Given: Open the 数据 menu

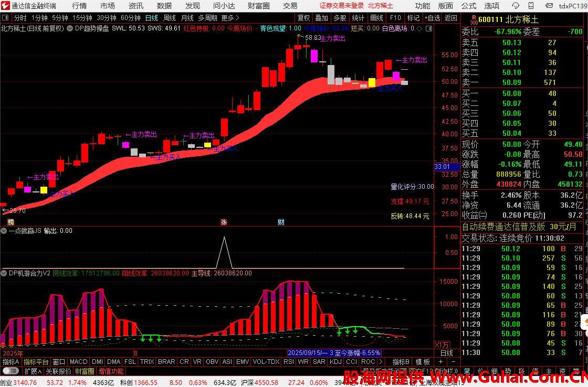Looking at the screenshot, I should click(164, 6).
